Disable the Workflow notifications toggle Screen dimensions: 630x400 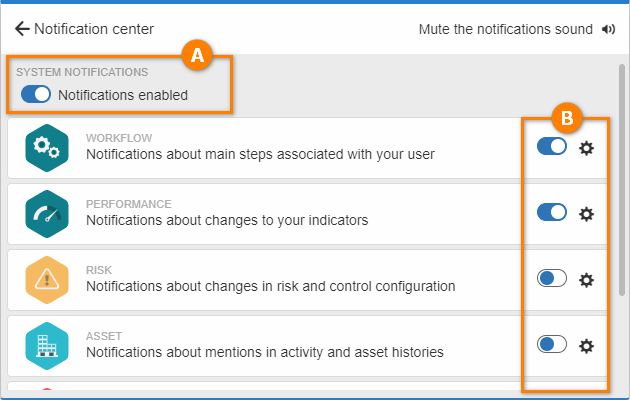(x=552, y=146)
